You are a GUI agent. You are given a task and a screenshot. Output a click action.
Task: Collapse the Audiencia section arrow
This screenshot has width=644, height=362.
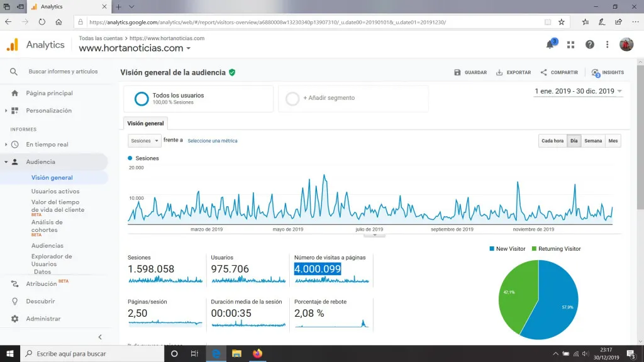click(x=6, y=162)
